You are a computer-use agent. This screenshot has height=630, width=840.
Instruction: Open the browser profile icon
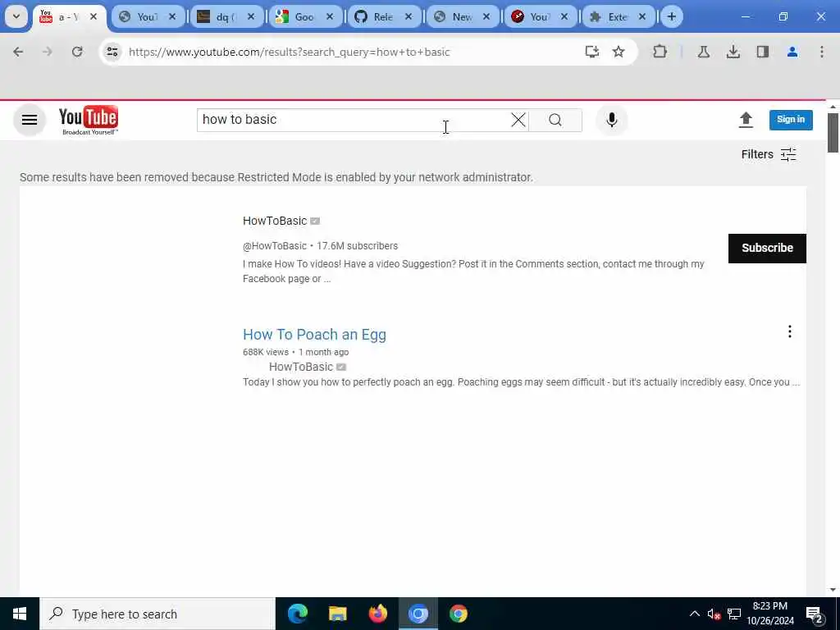pyautogui.click(x=792, y=52)
